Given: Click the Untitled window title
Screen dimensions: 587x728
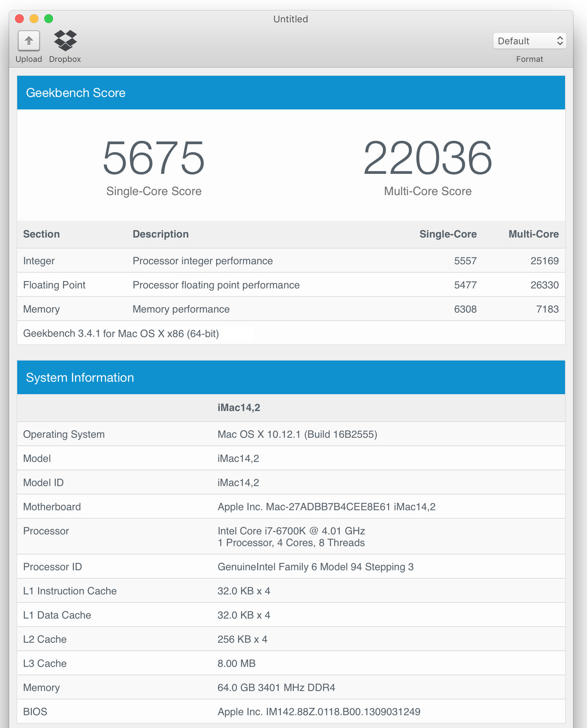Looking at the screenshot, I should point(291,19).
